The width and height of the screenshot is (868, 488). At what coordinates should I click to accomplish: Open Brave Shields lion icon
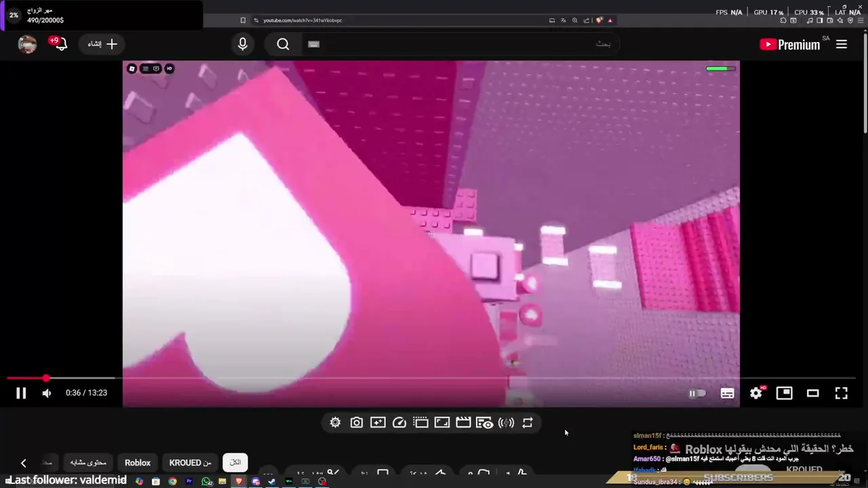(x=599, y=20)
